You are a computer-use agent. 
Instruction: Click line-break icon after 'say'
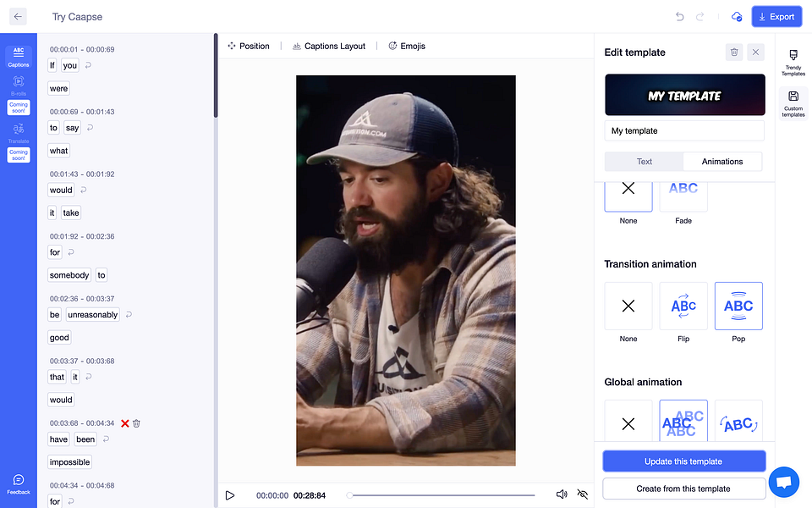(x=91, y=128)
